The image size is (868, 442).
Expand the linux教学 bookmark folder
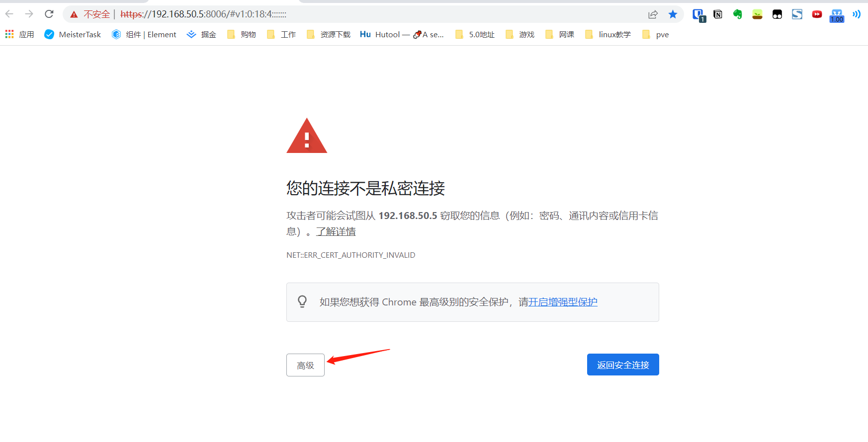pyautogui.click(x=608, y=34)
